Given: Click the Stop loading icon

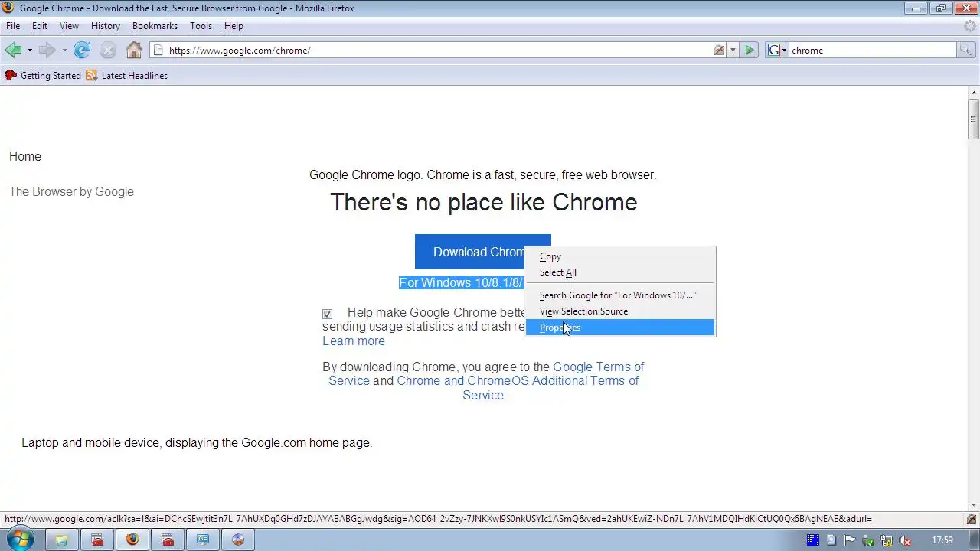Looking at the screenshot, I should pyautogui.click(x=108, y=51).
